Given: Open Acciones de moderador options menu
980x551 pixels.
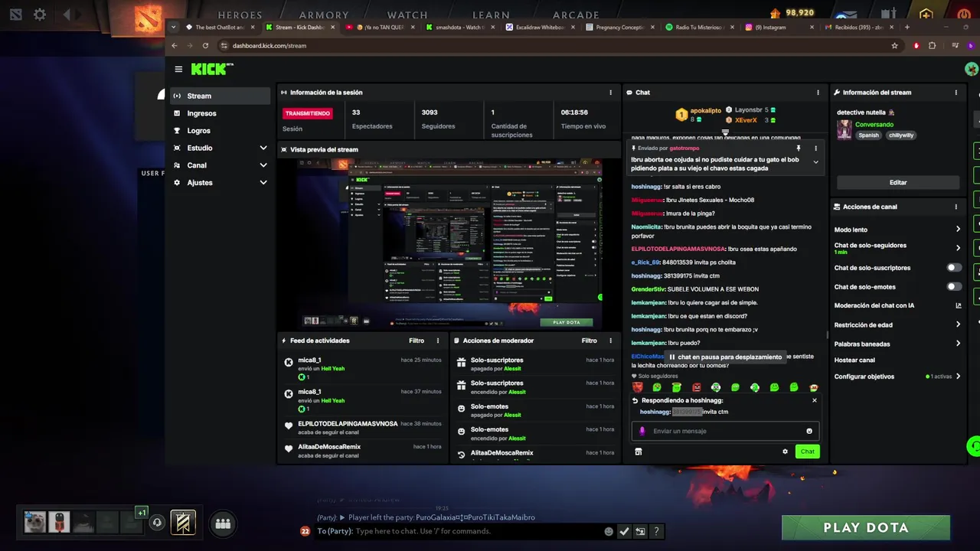Looking at the screenshot, I should (x=610, y=341).
